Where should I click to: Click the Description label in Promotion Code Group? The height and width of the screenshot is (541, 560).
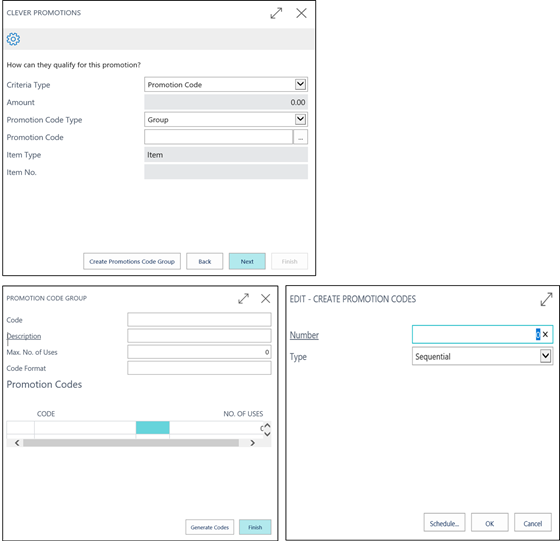tap(24, 336)
